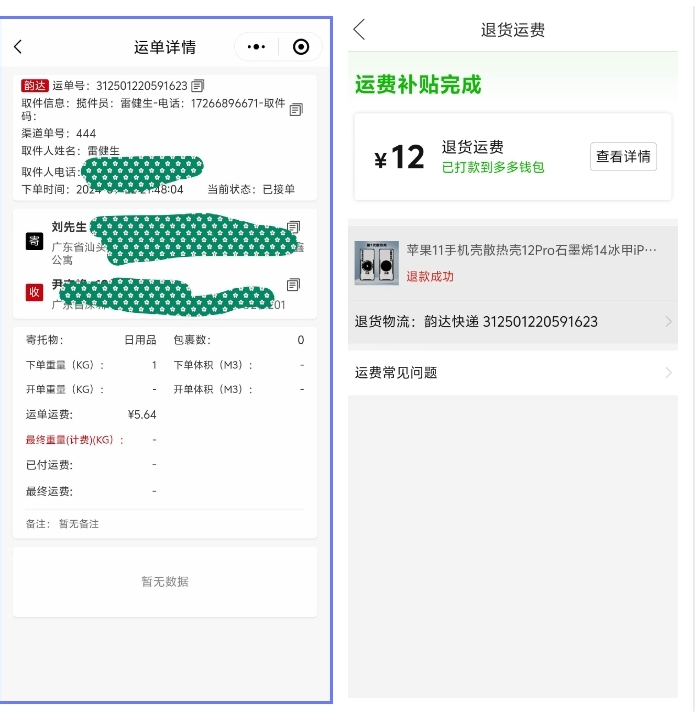Open the three-dot more options menu
This screenshot has height=719, width=697.
tap(256, 47)
